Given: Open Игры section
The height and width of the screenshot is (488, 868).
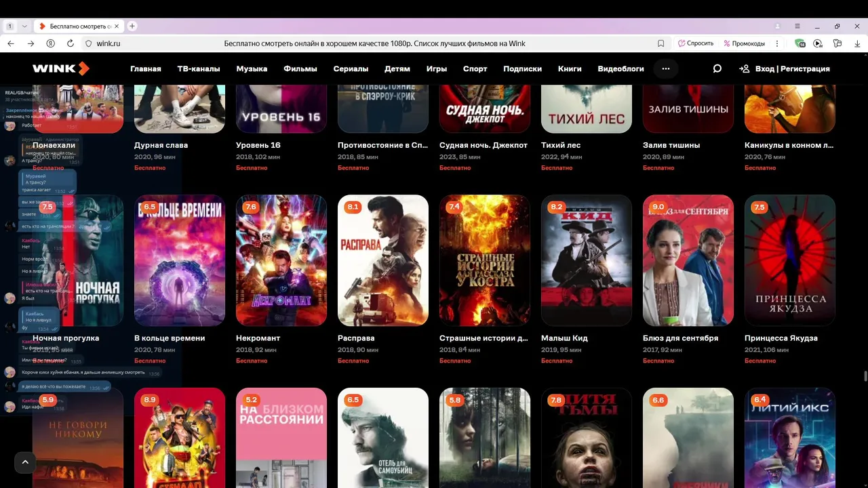Looking at the screenshot, I should [x=437, y=68].
